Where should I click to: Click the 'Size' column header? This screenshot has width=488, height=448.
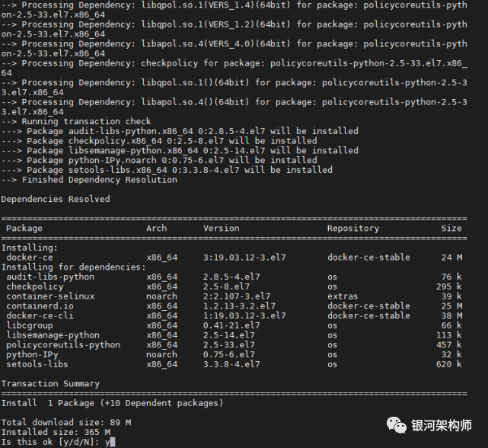[451, 228]
